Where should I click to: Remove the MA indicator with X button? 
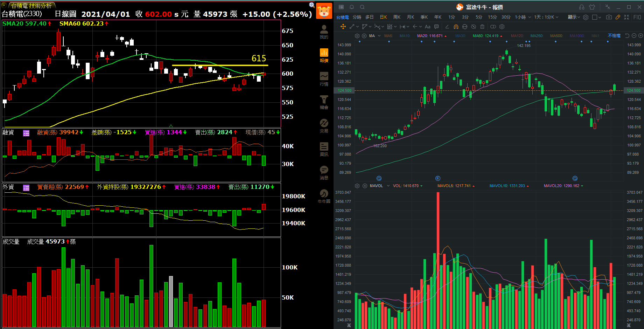click(x=364, y=36)
